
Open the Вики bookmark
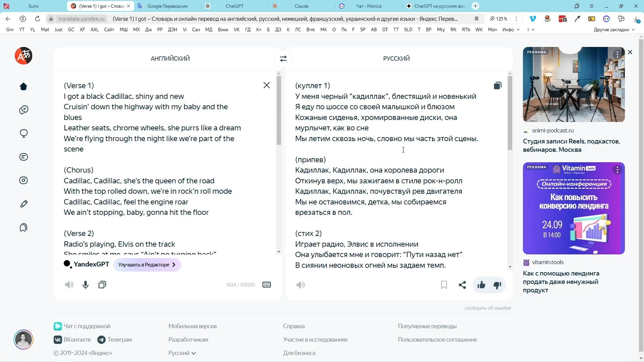(x=223, y=29)
